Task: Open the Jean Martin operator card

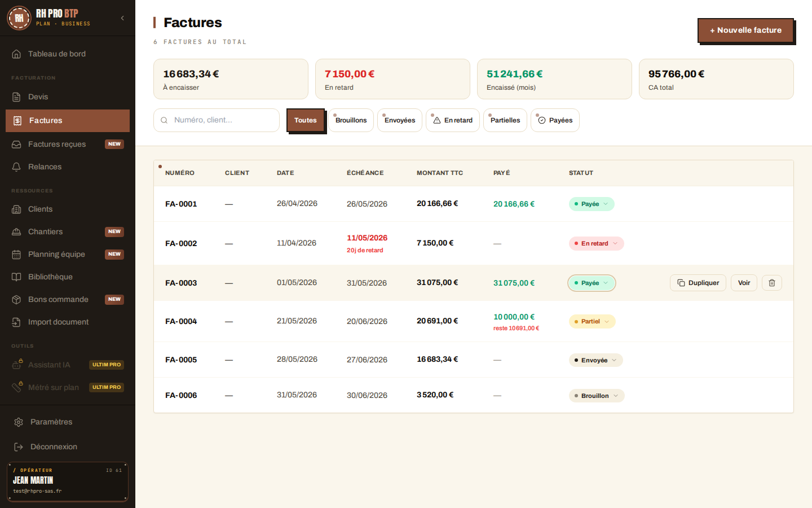Action: pos(68,482)
